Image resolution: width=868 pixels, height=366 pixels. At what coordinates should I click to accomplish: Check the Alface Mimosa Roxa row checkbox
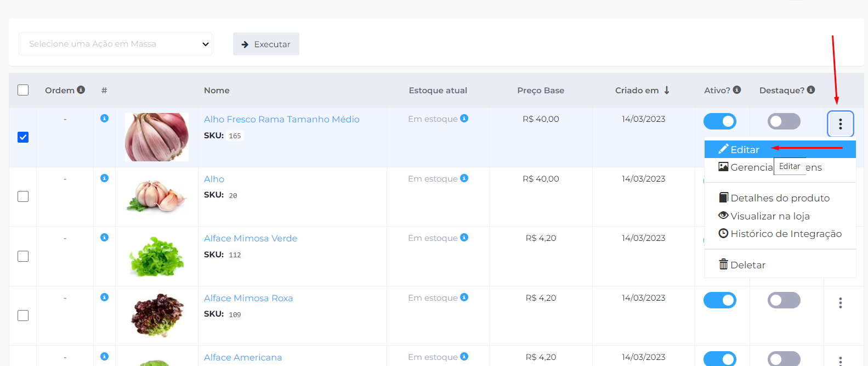coord(23,316)
